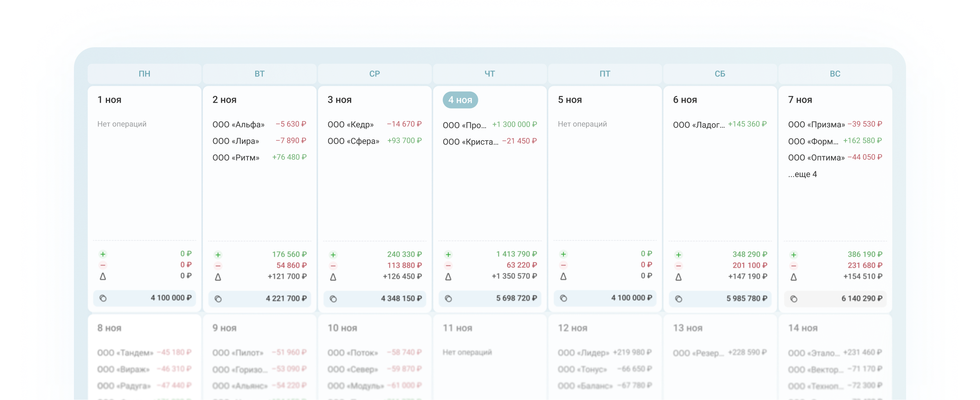Click the balance icon beside 5 698 720 ₽
980x400 pixels.
point(448,298)
